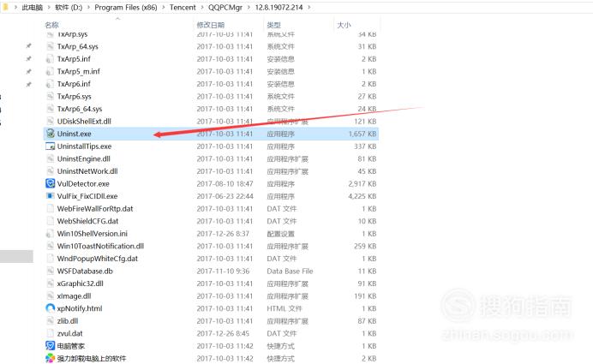Click the xImage.dll file icon
Screen dimensions: 593x364
pos(50,296)
